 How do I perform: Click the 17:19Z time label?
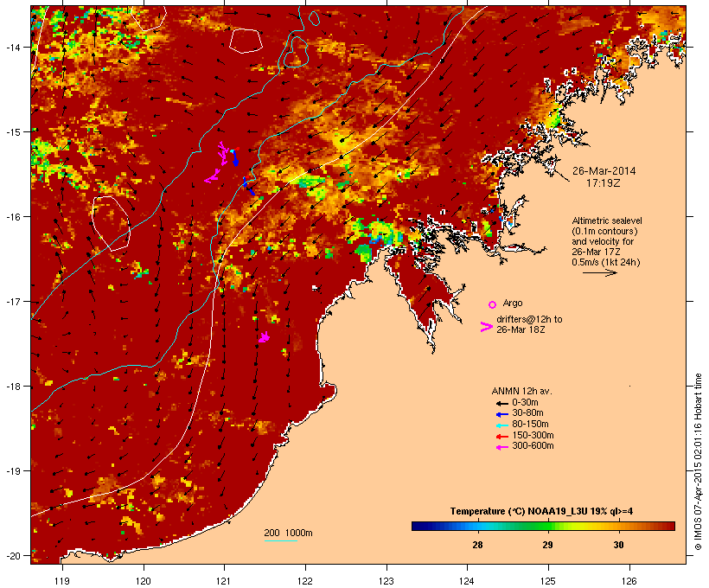[604, 183]
